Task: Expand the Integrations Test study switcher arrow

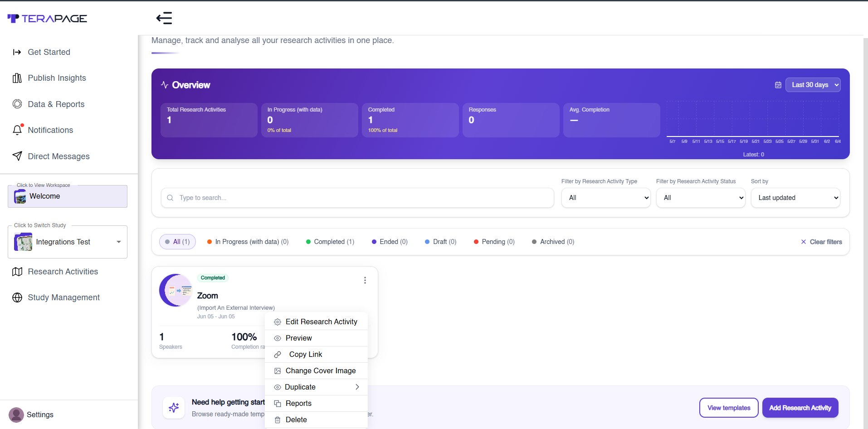Action: [119, 242]
